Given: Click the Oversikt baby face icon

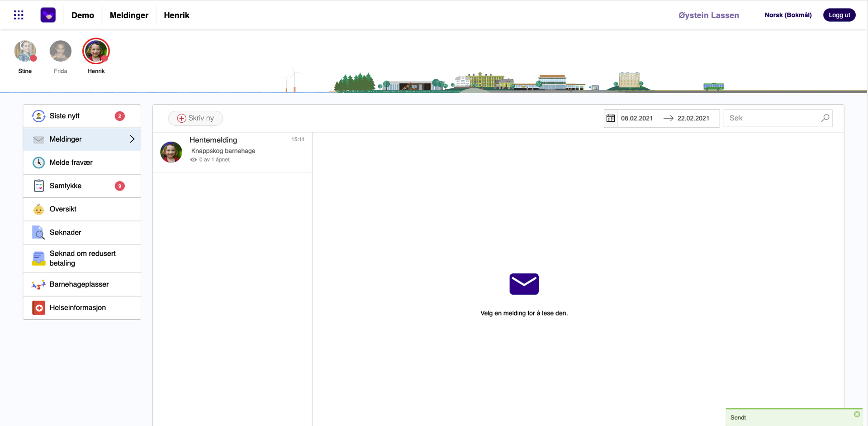Looking at the screenshot, I should 38,209.
